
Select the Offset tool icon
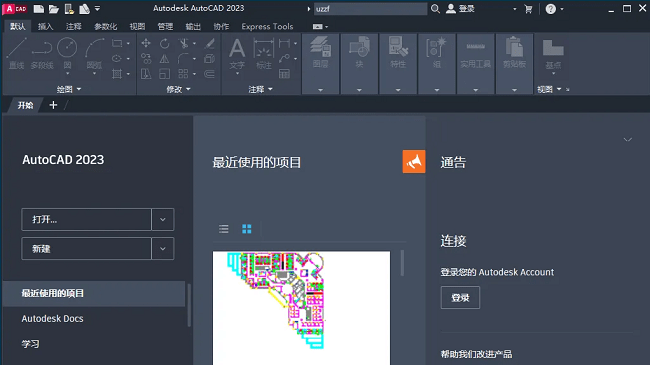click(x=209, y=74)
